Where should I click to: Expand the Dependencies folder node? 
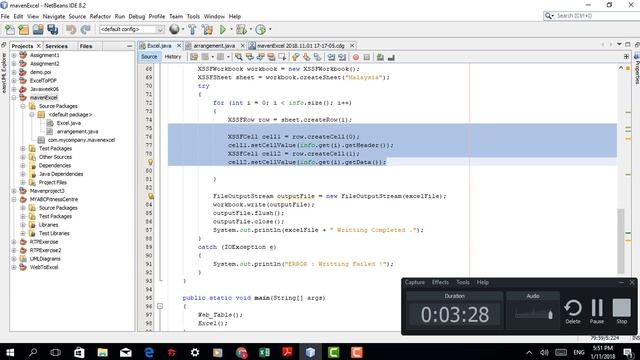(23, 165)
